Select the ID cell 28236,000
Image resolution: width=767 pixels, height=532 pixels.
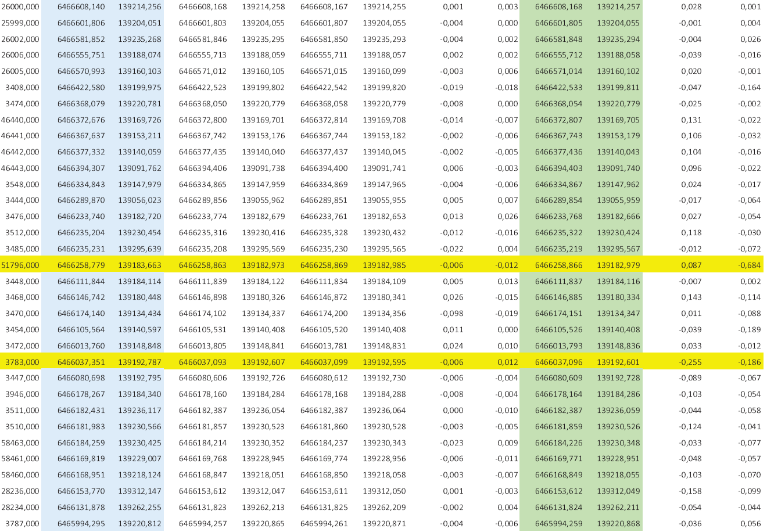[x=20, y=491]
